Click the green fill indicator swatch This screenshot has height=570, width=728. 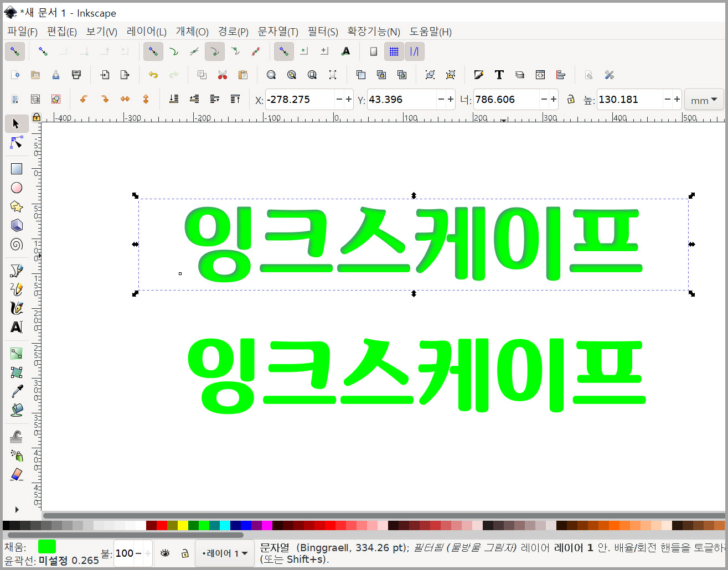47,547
